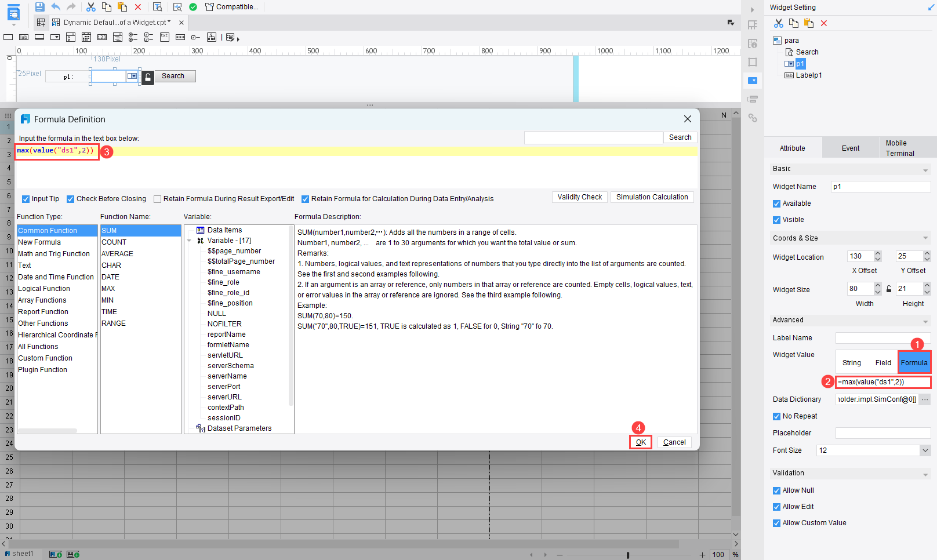Click the formula search input field
The width and height of the screenshot is (937, 560).
(593, 137)
